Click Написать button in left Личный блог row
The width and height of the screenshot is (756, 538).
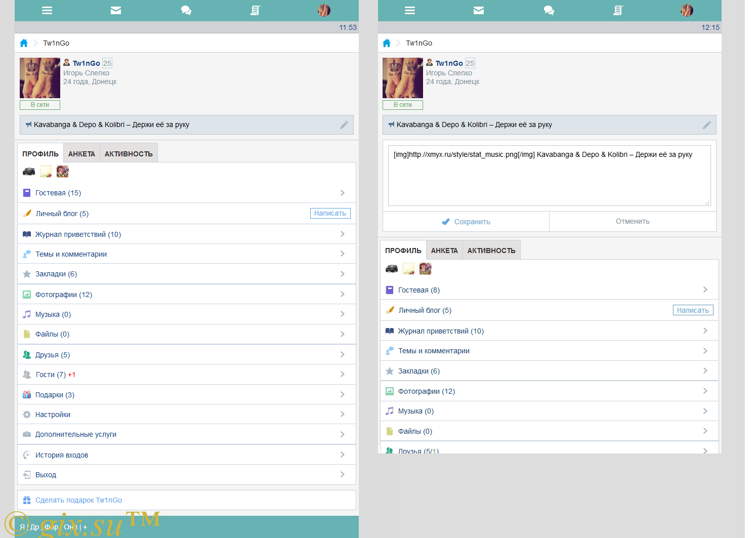click(330, 214)
